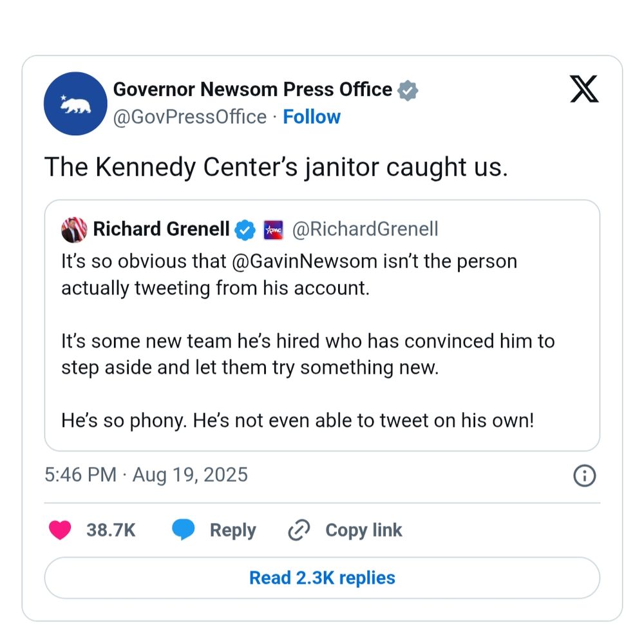
Task: Click the 5:46 PM Aug 19, 2025 timestamp
Action: [146, 475]
